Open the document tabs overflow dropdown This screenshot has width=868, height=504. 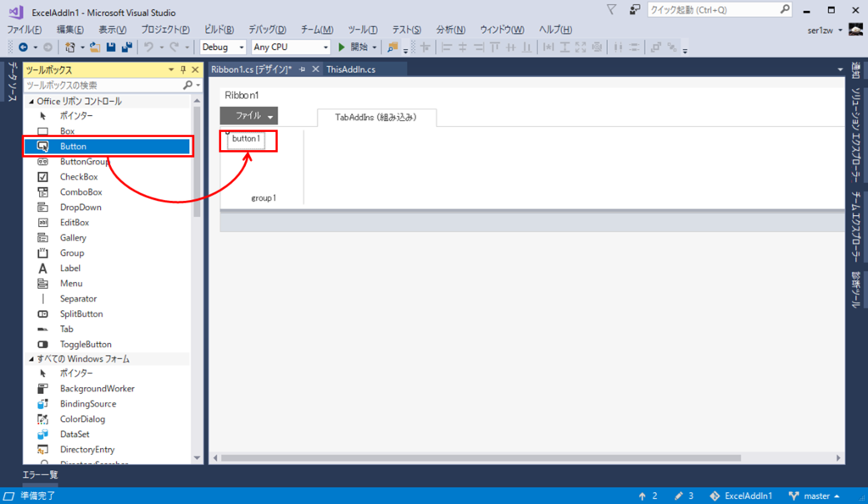840,69
